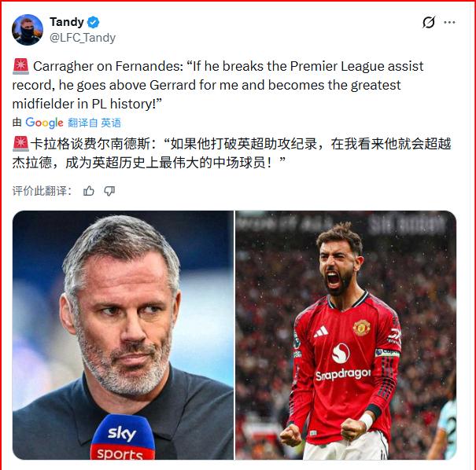
Task: Toggle the 翻译自 英语 translation link
Action: (x=94, y=123)
